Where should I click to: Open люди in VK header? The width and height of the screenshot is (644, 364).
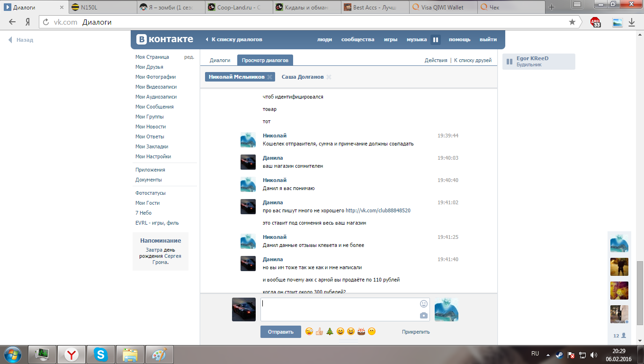[x=324, y=40]
